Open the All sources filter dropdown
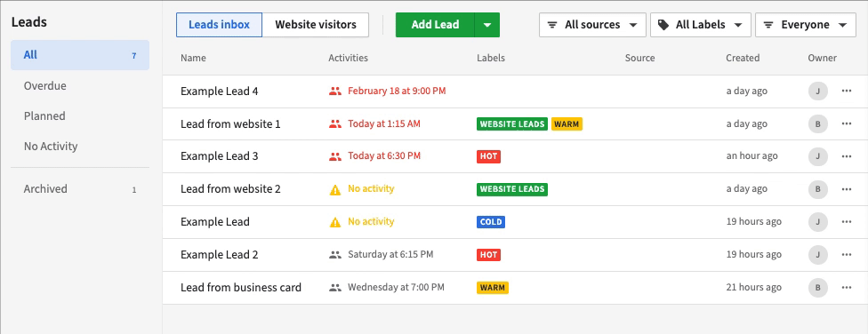 (592, 25)
